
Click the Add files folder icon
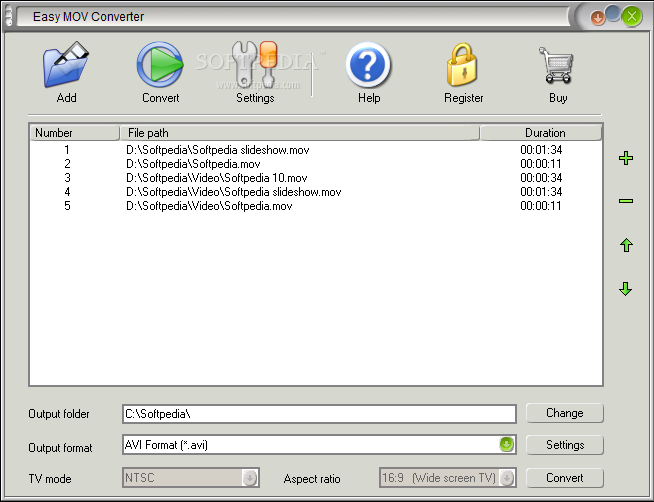pyautogui.click(x=66, y=65)
